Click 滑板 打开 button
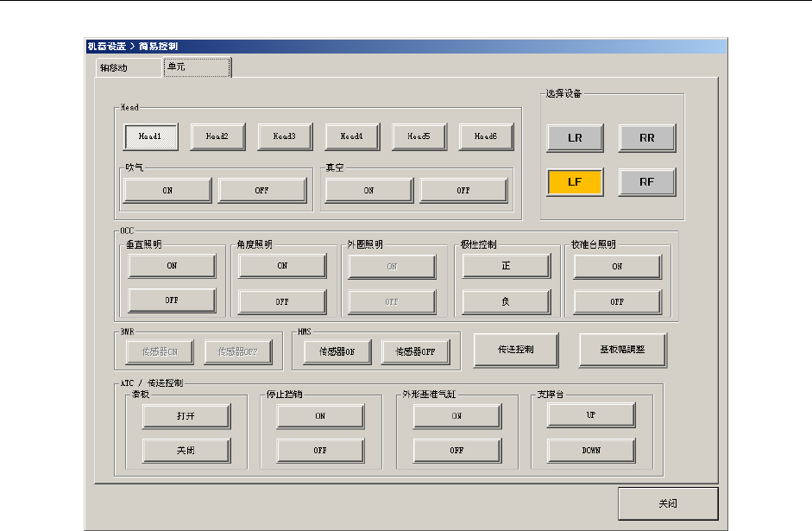The height and width of the screenshot is (531, 812). click(x=186, y=416)
